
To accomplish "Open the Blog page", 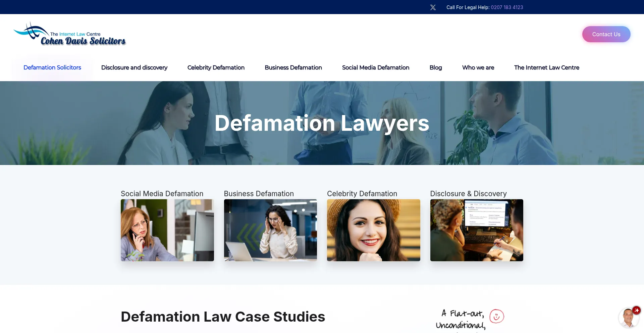I will (x=436, y=67).
